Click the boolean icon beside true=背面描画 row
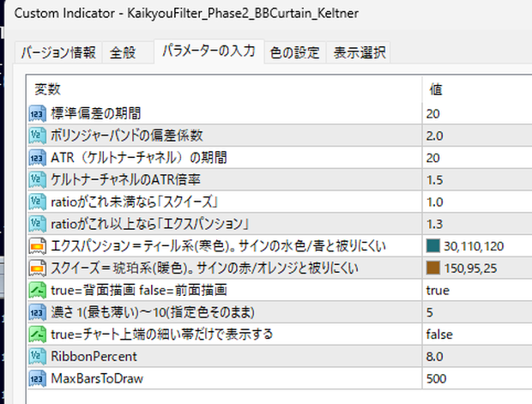The width and height of the screenshot is (532, 404). pyautogui.click(x=37, y=290)
